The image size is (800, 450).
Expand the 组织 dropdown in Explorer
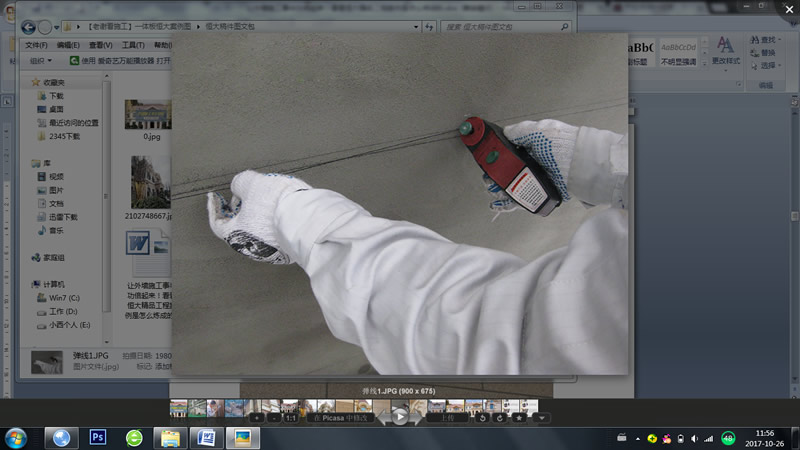pos(44,61)
